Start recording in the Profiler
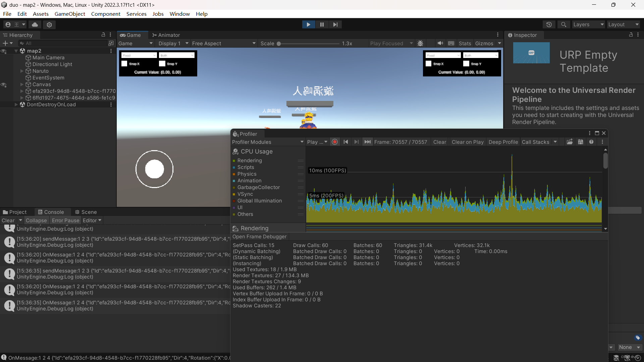 click(x=334, y=142)
